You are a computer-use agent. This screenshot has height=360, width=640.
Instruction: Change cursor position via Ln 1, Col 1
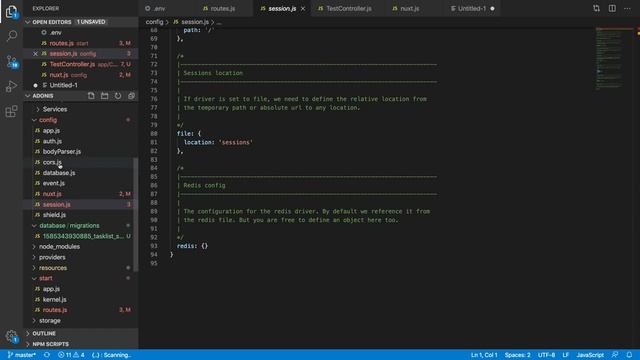[484, 355]
